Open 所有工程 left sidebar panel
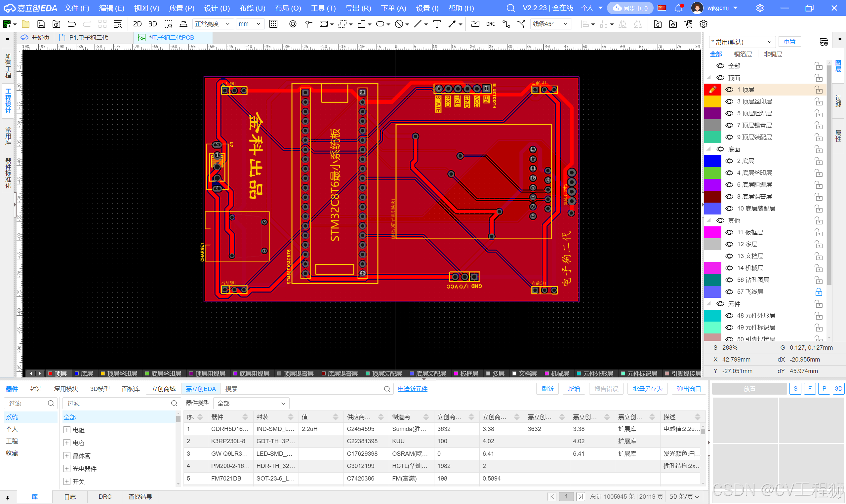 click(8, 65)
